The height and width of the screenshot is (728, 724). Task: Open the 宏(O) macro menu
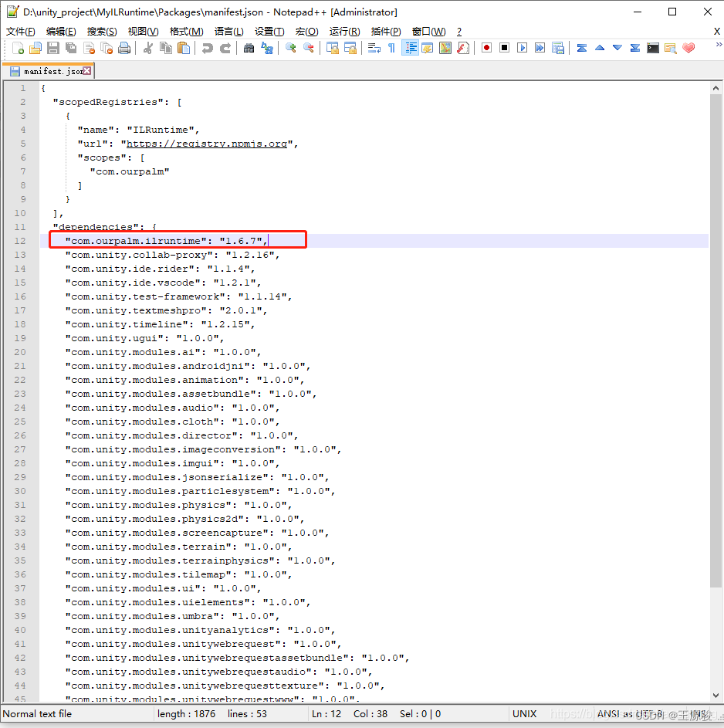pos(308,31)
